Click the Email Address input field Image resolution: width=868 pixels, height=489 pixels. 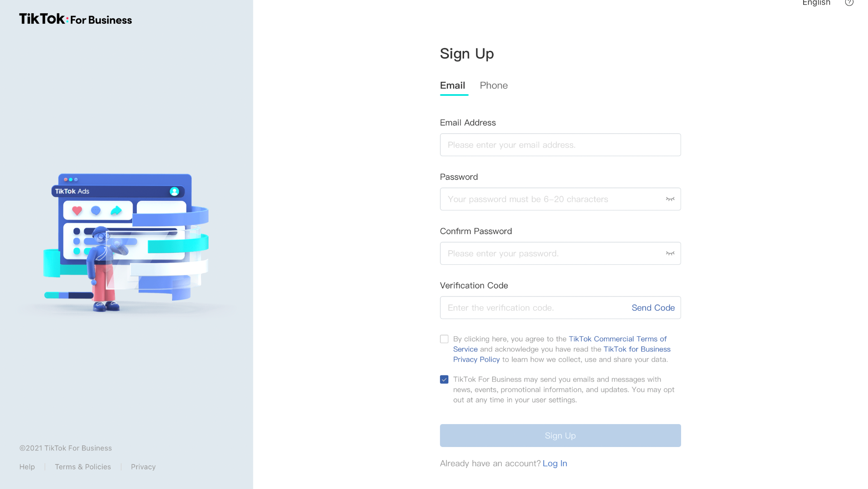[560, 145]
